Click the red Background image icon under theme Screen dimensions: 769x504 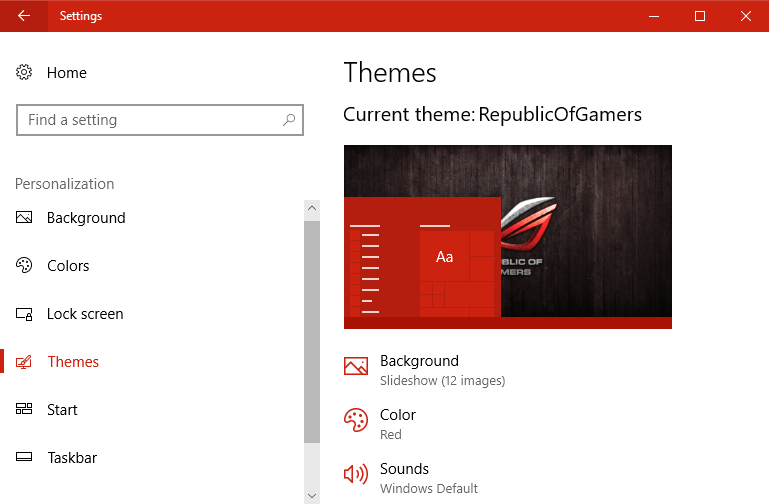click(x=356, y=366)
